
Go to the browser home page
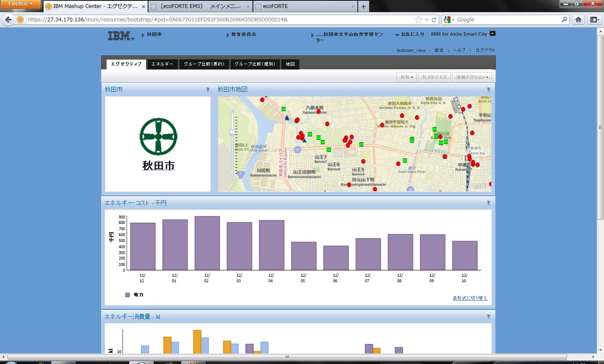578,20
